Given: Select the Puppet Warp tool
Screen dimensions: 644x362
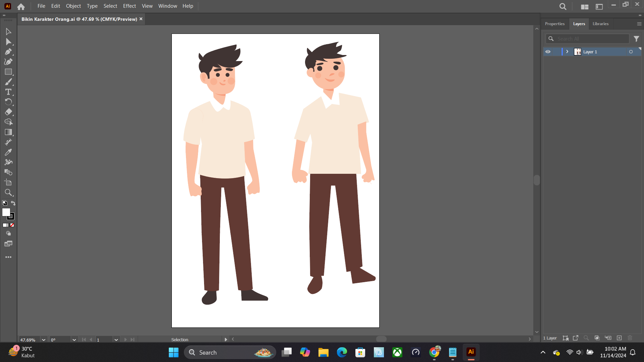Looking at the screenshot, I should [8, 162].
